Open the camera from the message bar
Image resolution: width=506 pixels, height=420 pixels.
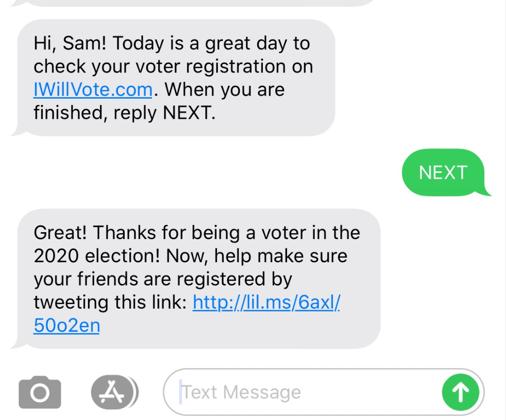40,392
